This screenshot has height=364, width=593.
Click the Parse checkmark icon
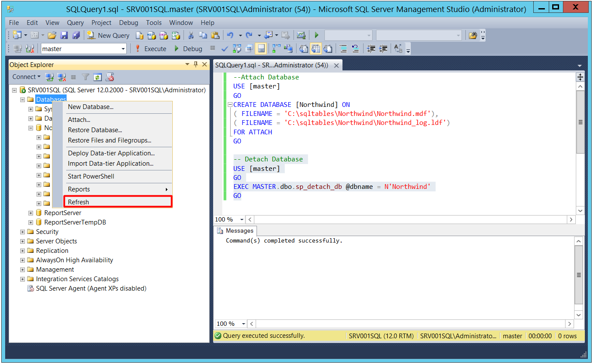click(225, 49)
